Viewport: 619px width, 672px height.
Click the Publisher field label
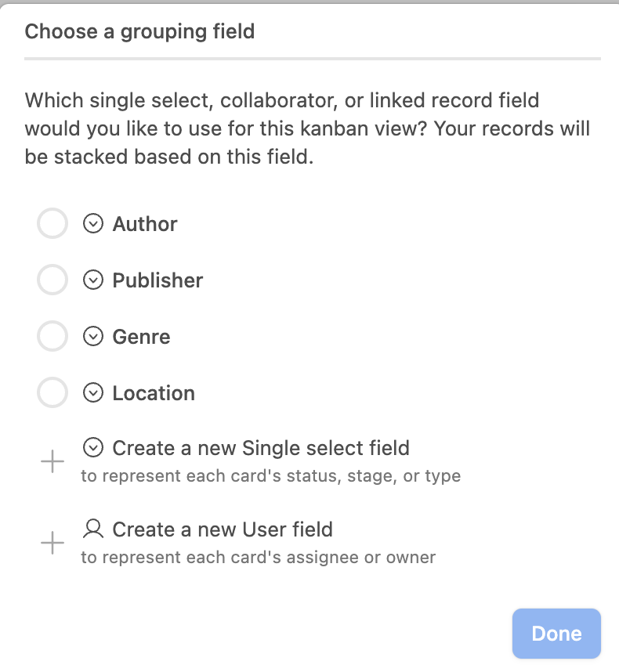click(157, 280)
